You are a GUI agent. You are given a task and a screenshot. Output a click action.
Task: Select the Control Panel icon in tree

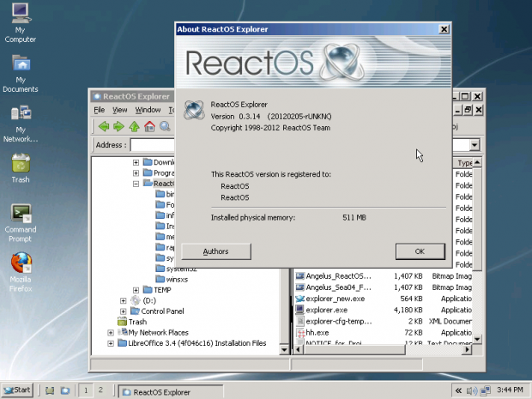(x=135, y=311)
